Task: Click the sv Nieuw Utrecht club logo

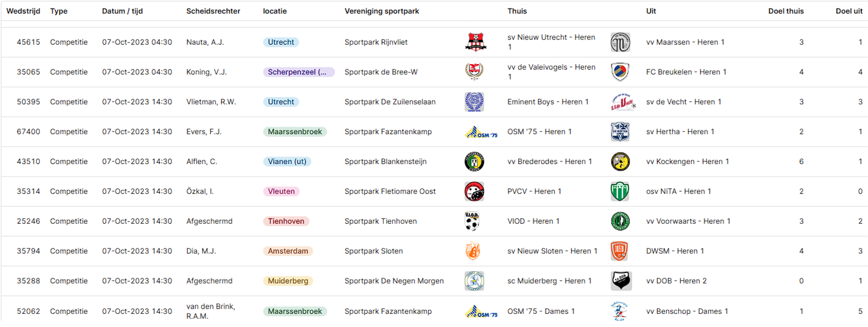Action: point(476,42)
